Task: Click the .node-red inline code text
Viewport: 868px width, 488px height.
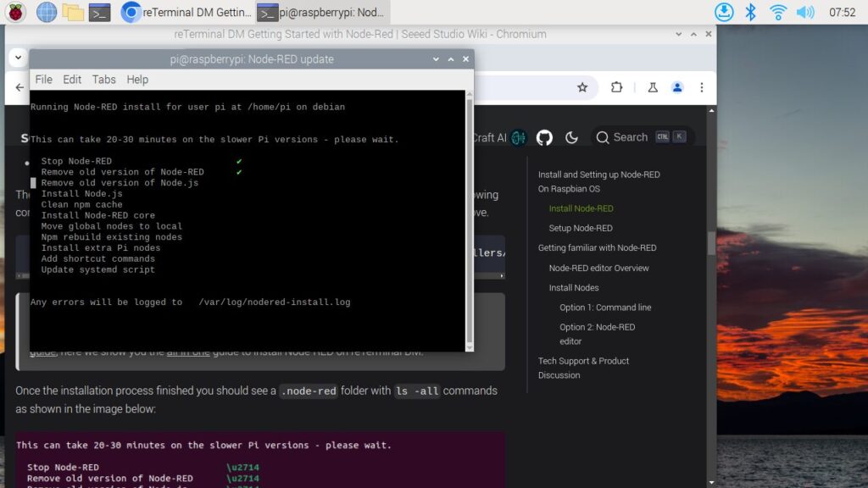Action: (x=309, y=391)
